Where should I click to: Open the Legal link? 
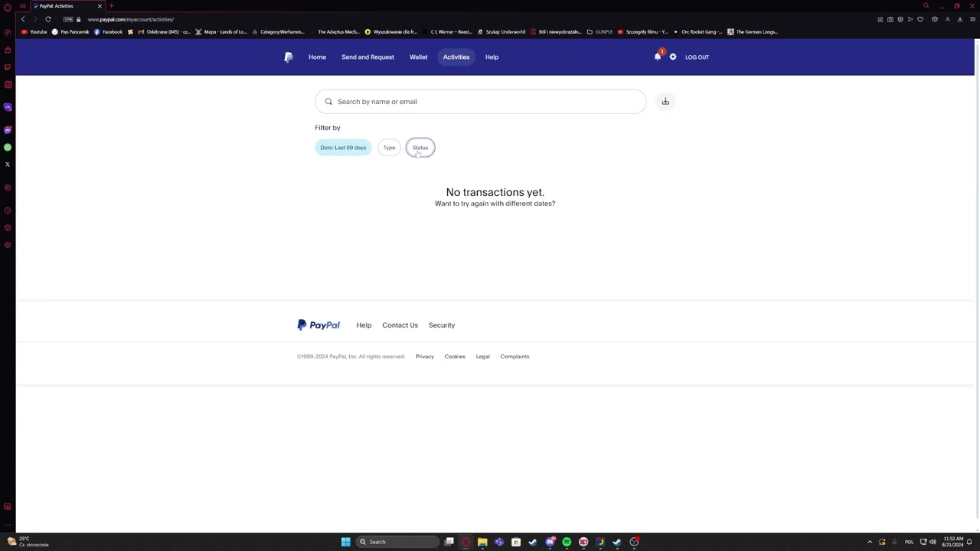pos(482,357)
